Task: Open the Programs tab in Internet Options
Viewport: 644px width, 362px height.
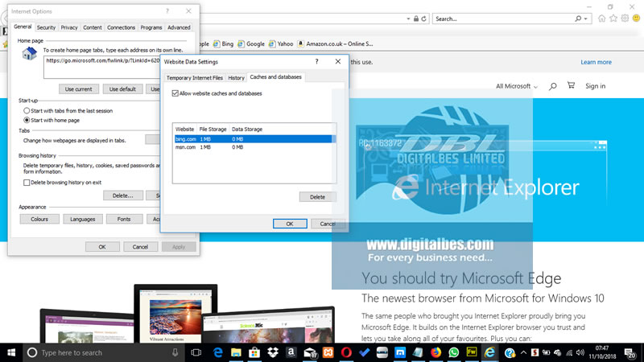Action: [x=151, y=27]
